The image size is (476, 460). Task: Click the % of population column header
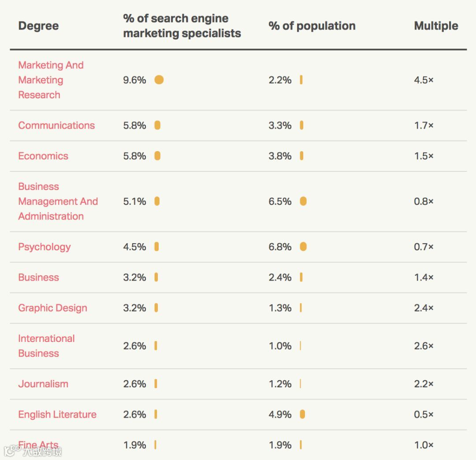[x=312, y=26]
